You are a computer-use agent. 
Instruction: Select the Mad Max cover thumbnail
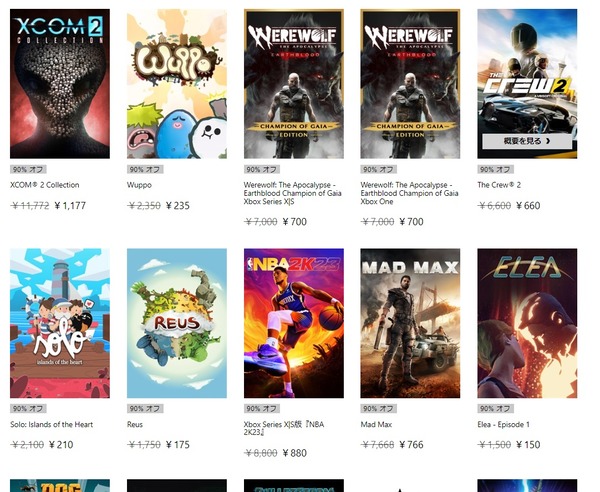(410, 323)
